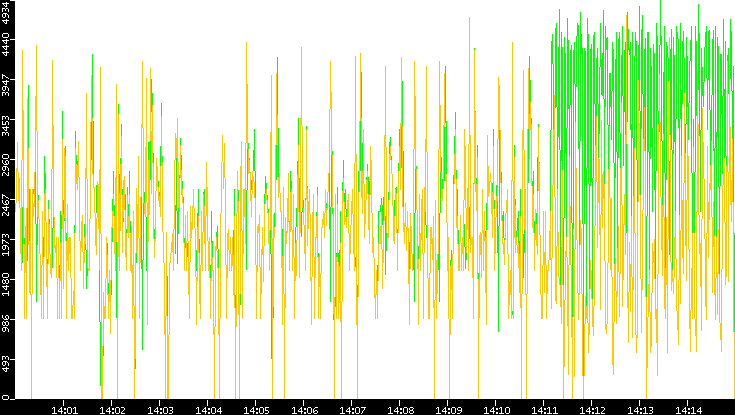Select the 14:10 time axis label

[496, 410]
